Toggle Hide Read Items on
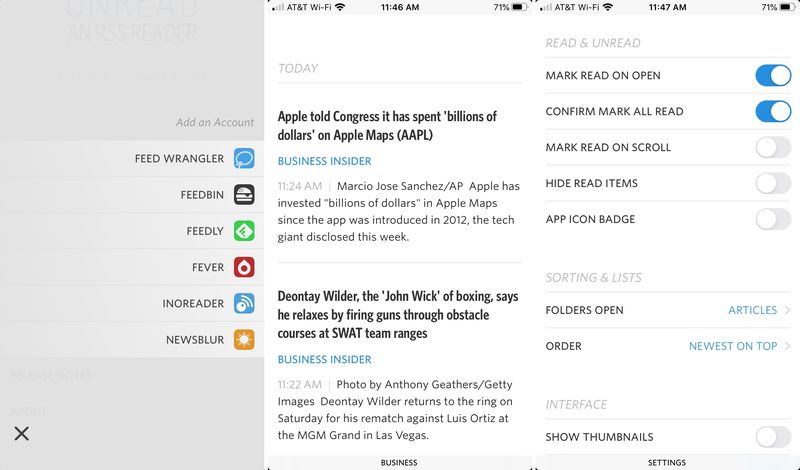The width and height of the screenshot is (800, 470). coord(773,183)
